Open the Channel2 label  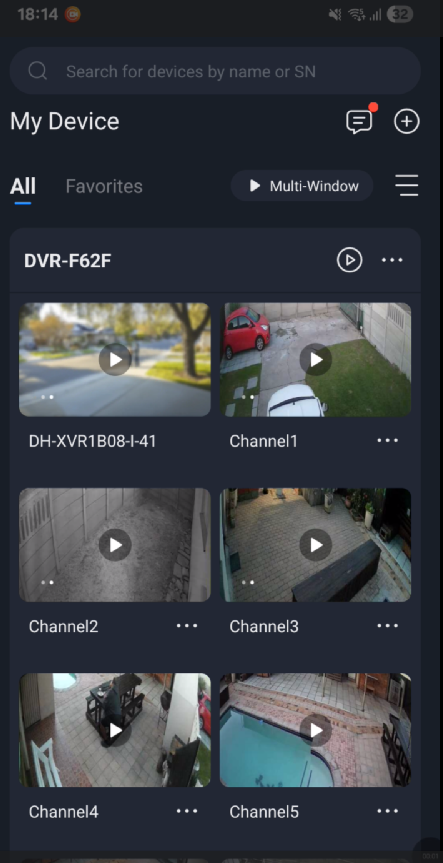coord(63,626)
